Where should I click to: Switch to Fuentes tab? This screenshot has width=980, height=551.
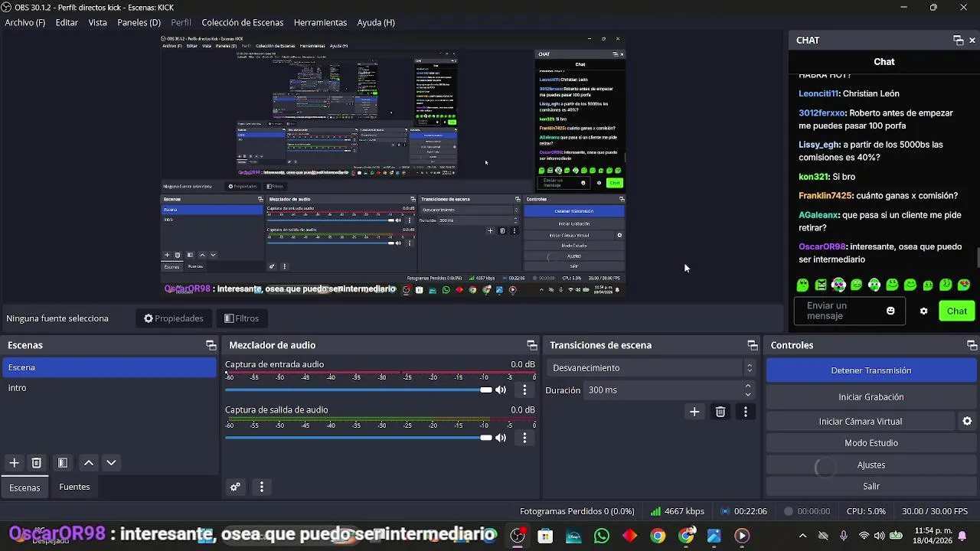(x=74, y=487)
